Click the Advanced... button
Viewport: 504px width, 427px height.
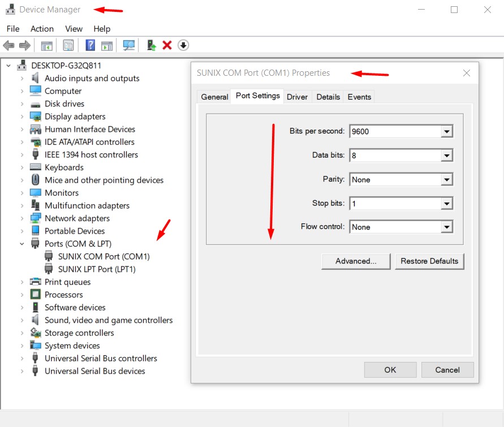pos(356,261)
